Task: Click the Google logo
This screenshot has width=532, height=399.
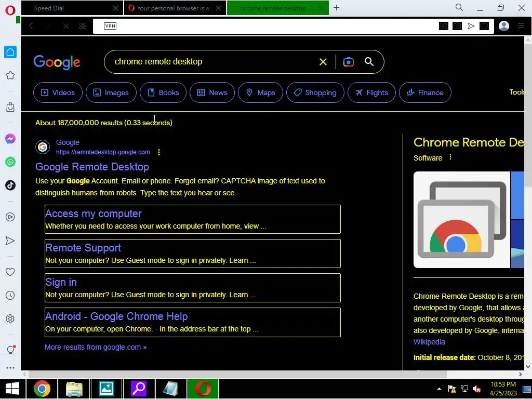Action: (57, 62)
